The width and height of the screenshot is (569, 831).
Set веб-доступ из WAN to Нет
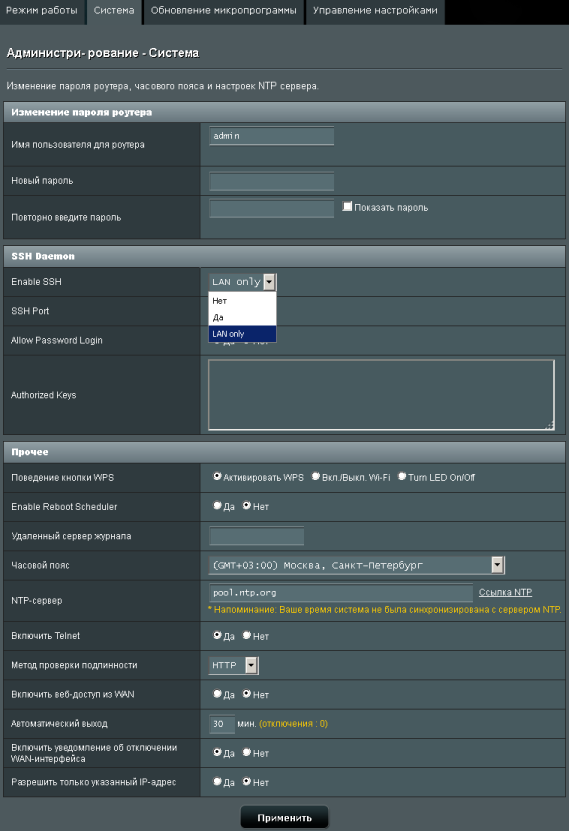tap(247, 693)
